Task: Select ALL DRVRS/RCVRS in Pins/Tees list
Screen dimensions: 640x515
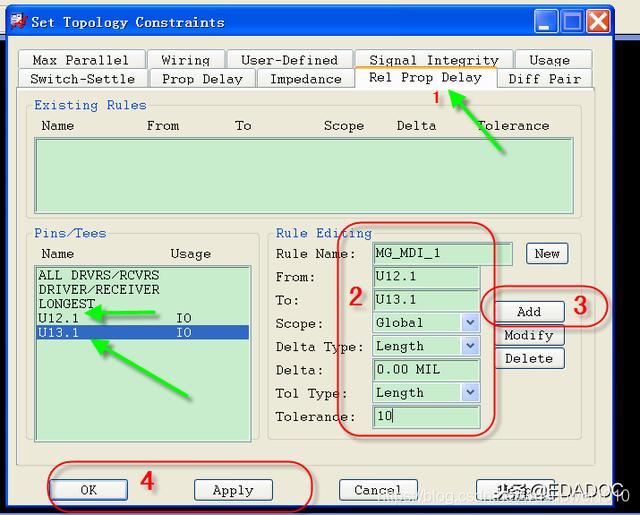Action: [143, 275]
